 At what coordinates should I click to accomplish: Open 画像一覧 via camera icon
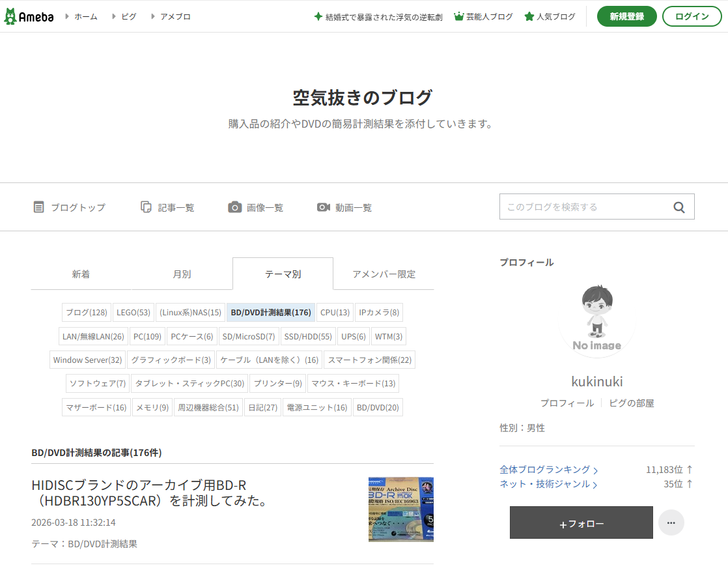pos(234,207)
